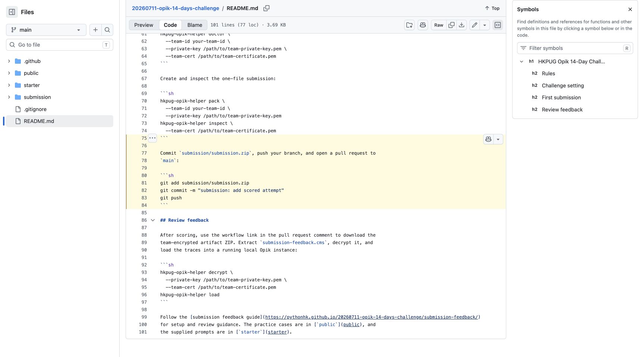Jump to Top of file
644x357 pixels.
pos(492,8)
